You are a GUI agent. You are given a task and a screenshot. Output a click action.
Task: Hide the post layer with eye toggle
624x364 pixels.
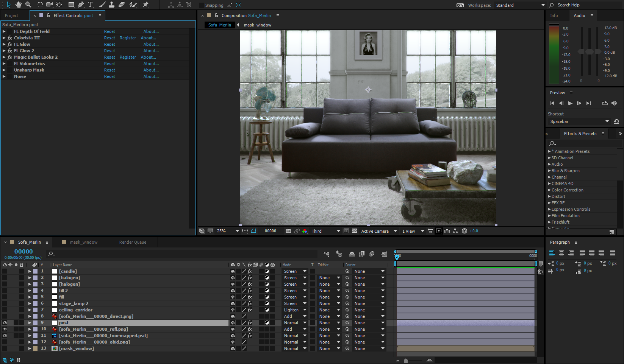5,323
